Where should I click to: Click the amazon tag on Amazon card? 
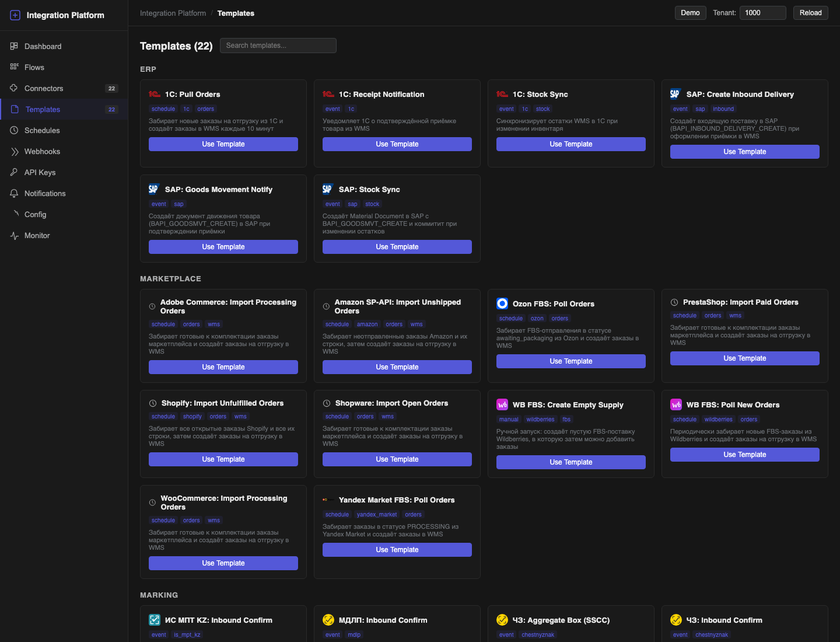[x=367, y=325]
